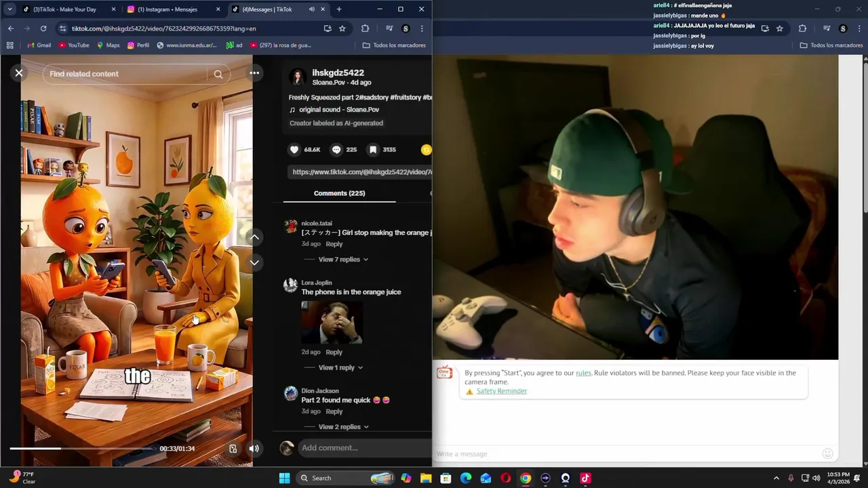The height and width of the screenshot is (488, 868).
Task: Click the site info icon in address bar
Action: pos(63,28)
